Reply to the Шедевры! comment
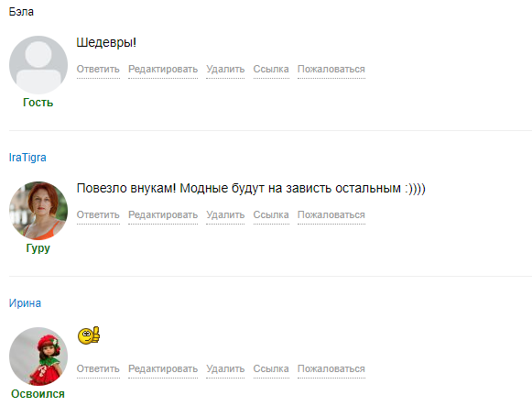 [x=98, y=69]
